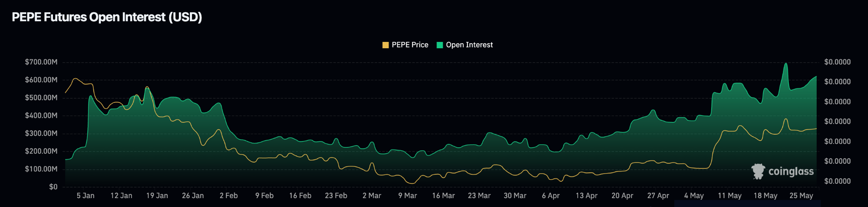Click the green Open Interest legend swatch

click(x=440, y=45)
